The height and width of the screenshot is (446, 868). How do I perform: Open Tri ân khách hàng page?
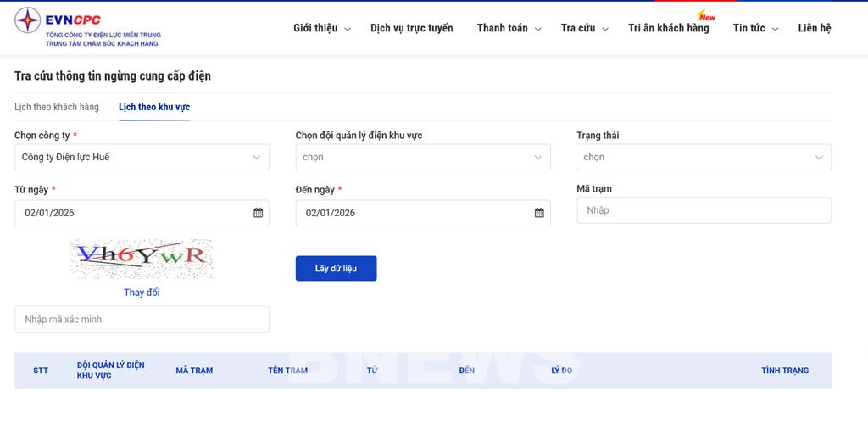(668, 28)
